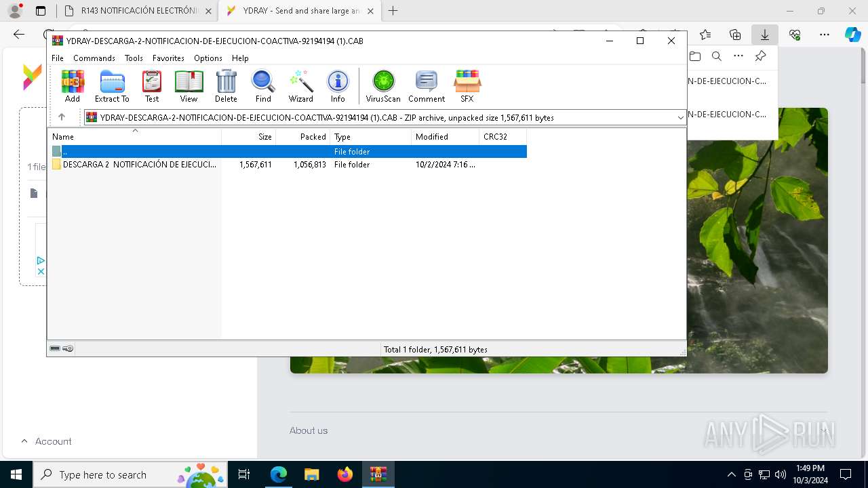This screenshot has height=488, width=868.
Task: Open the Commands menu
Action: [x=94, y=58]
